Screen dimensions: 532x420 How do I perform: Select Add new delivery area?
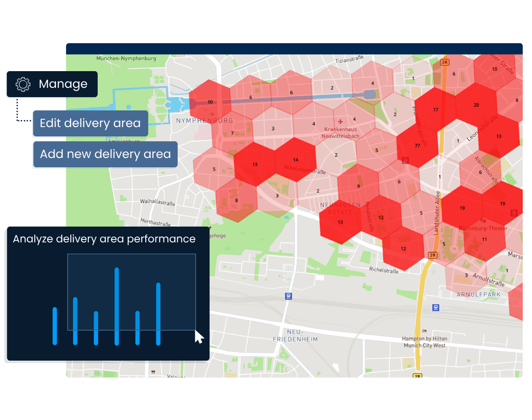(x=105, y=154)
